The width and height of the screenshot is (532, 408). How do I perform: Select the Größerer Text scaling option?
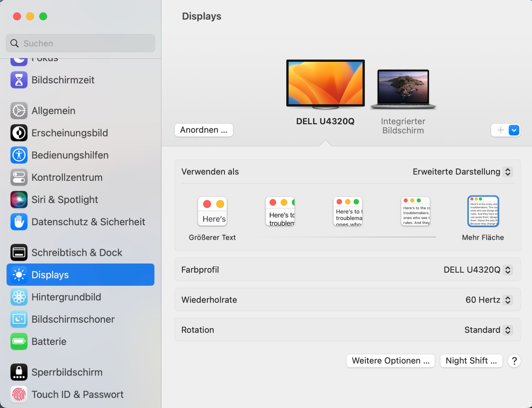pyautogui.click(x=212, y=211)
